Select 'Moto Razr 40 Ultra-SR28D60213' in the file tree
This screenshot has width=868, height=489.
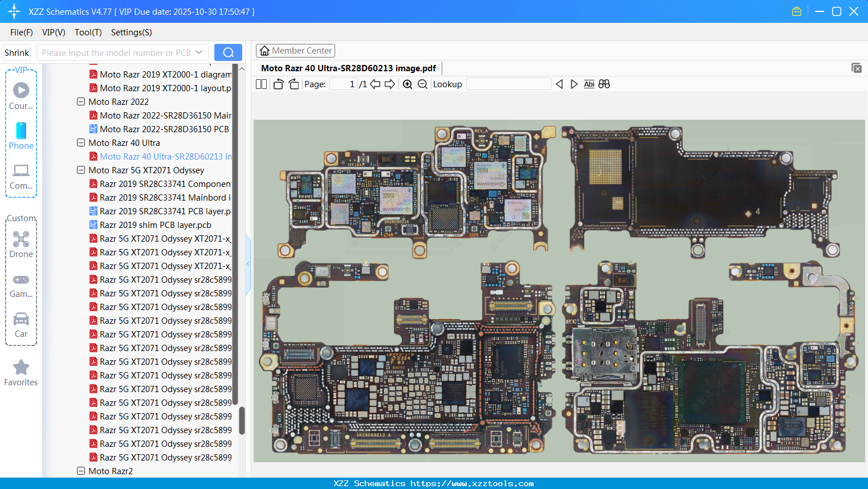coord(166,157)
